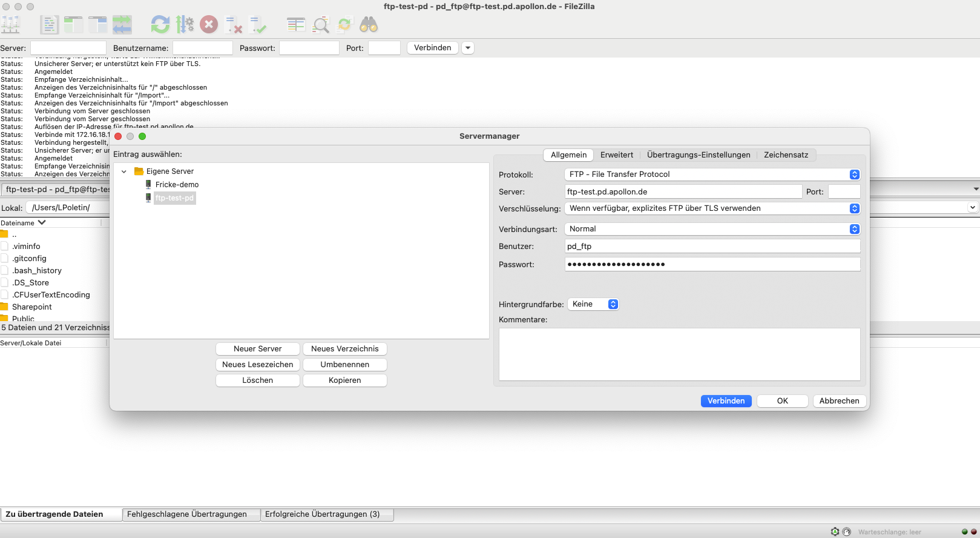Screen dimensions: 980x538
Task: Click the gear auto transfer type icon
Action: 835,531
